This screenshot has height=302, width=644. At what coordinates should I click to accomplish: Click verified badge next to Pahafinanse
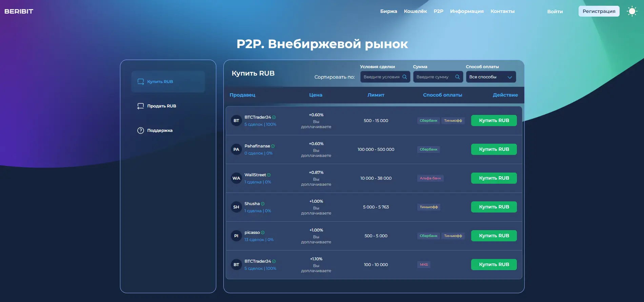273,146
